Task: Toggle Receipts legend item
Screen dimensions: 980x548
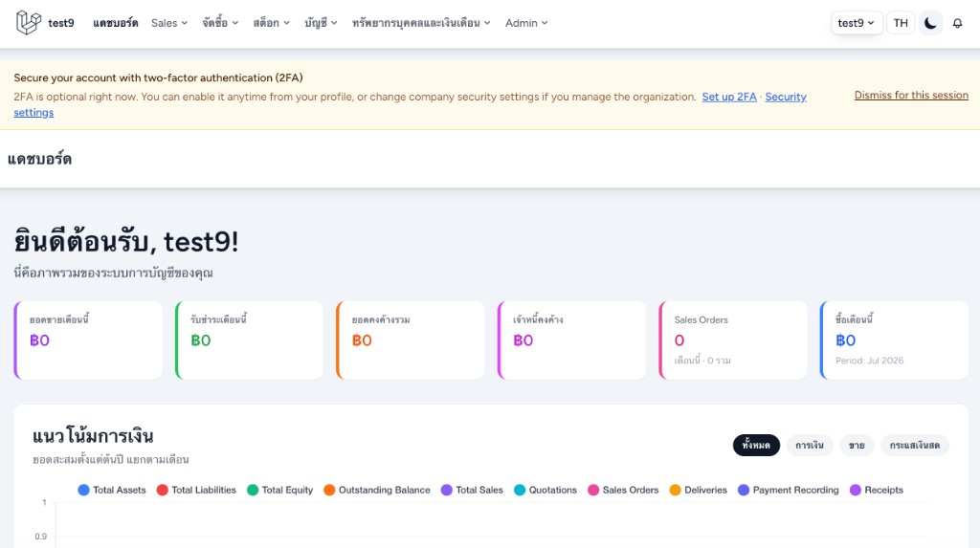Action: tap(877, 490)
